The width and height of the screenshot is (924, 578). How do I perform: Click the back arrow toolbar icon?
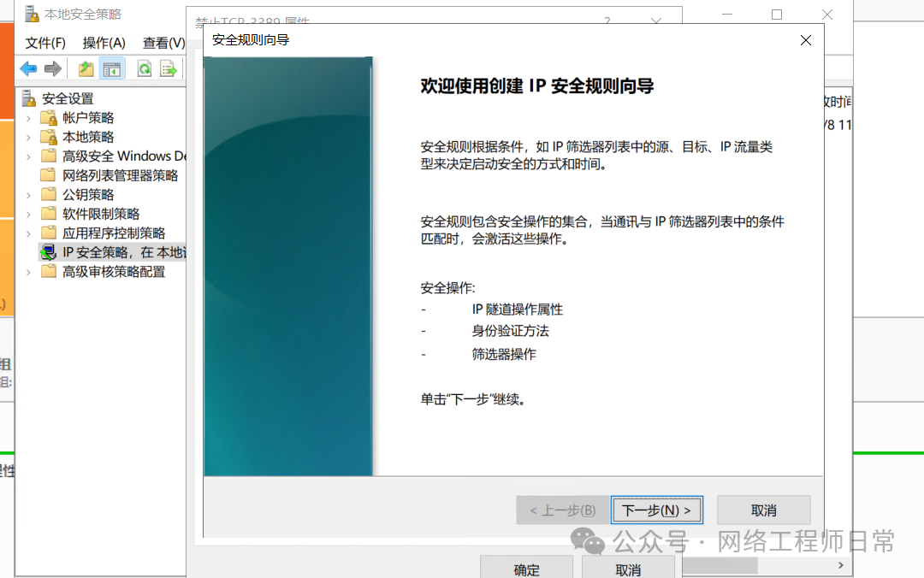pyautogui.click(x=28, y=69)
